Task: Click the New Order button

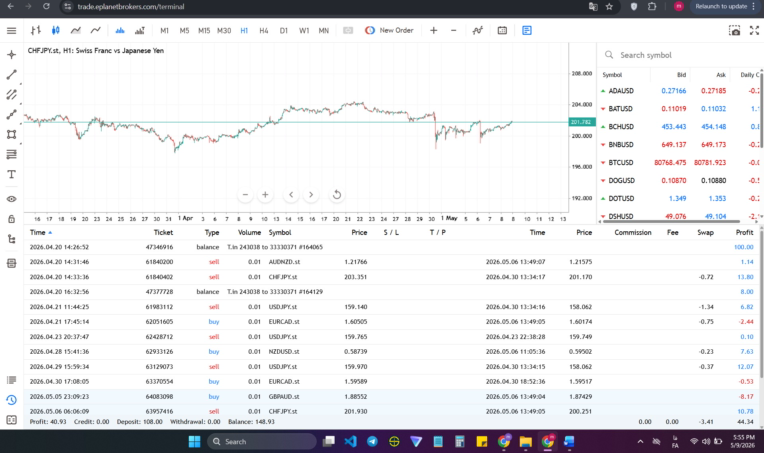Action: click(x=389, y=30)
